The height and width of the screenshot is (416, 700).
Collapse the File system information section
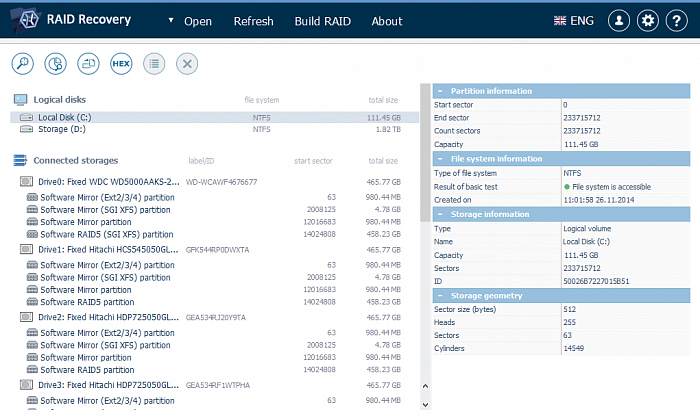click(x=440, y=159)
